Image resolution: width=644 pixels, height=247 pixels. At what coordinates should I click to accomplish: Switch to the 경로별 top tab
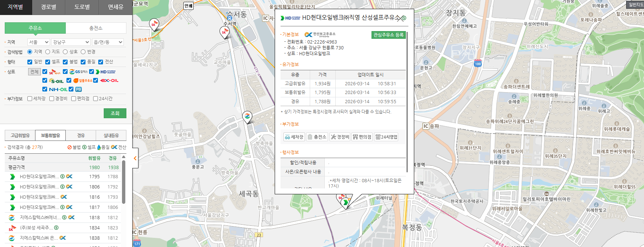click(49, 7)
